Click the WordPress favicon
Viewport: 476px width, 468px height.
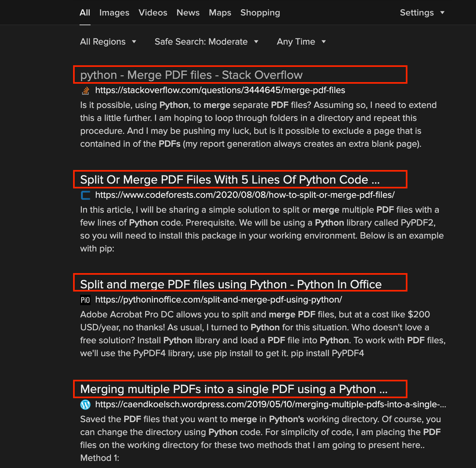(x=85, y=405)
